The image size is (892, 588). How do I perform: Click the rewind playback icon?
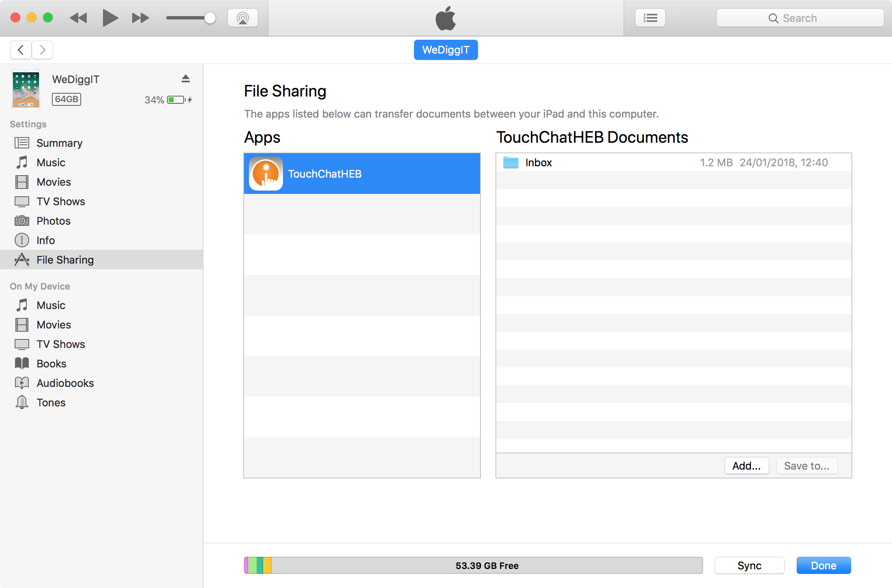pyautogui.click(x=78, y=18)
